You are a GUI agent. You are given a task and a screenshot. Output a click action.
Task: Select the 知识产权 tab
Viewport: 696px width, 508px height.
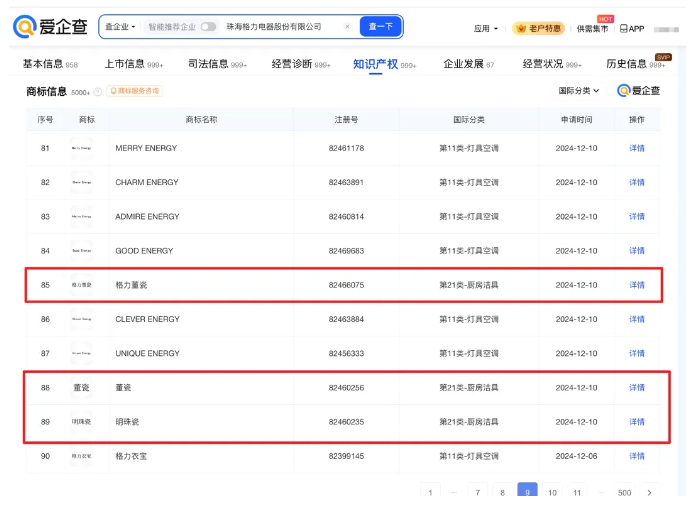(384, 64)
